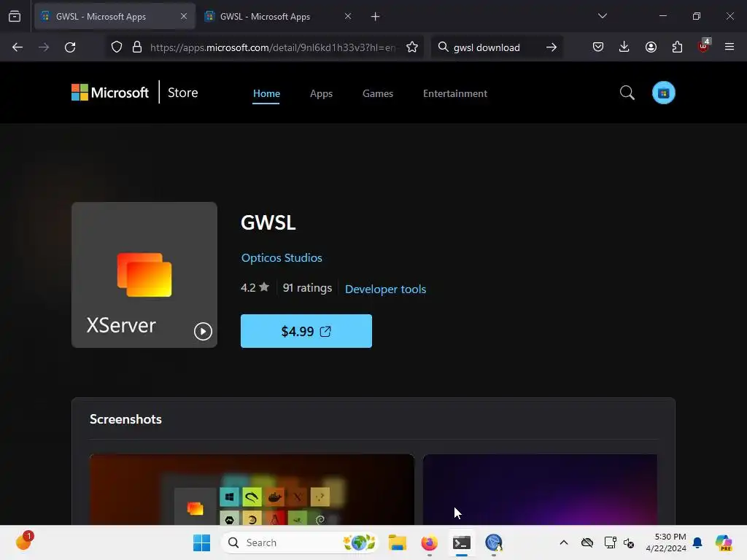Bookmark this page with the star icon
This screenshot has height=560, width=747.
point(412,47)
